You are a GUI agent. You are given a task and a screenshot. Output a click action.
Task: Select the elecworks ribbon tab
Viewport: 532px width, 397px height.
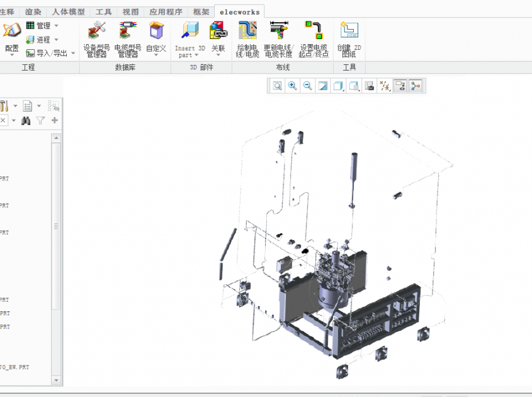tap(239, 12)
